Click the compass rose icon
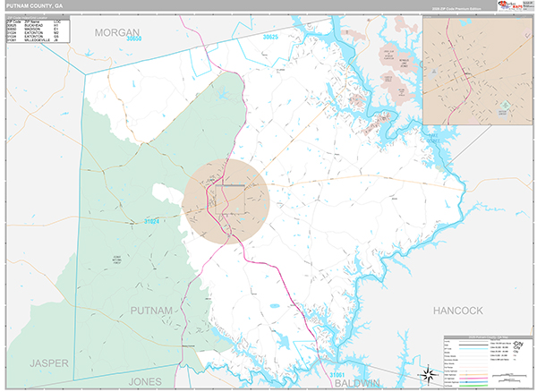Image resolution: width=537 pixels, height=392 pixels. coord(429,374)
